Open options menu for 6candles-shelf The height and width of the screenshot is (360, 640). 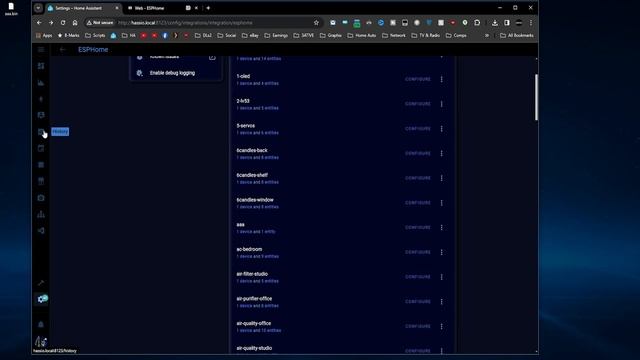point(442,178)
